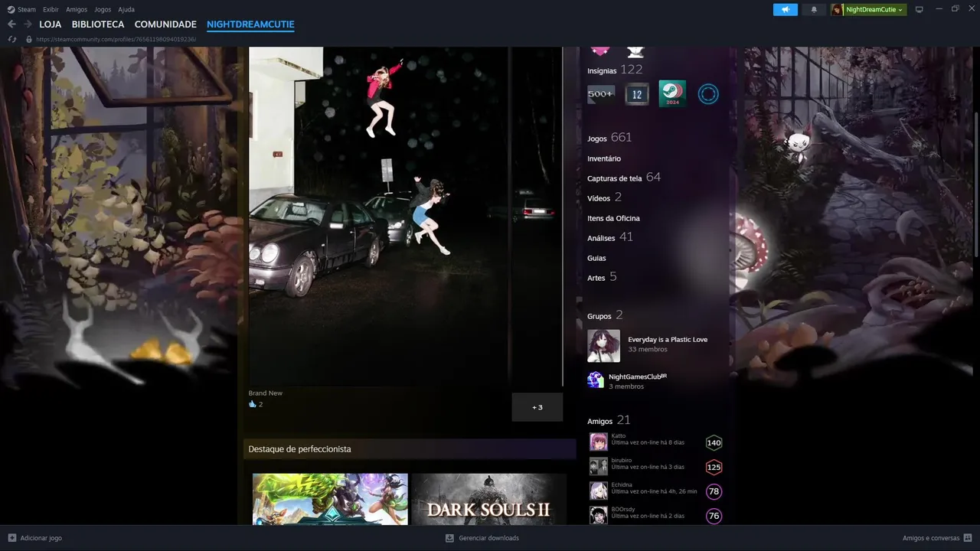Open the NightGamesClub group link
Viewport: 980px width, 551px height.
638,377
